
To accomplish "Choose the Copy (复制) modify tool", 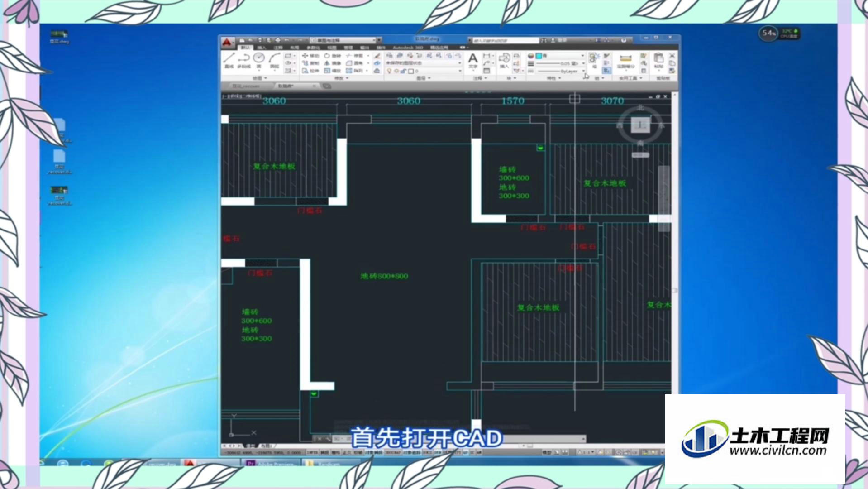I will (x=310, y=63).
